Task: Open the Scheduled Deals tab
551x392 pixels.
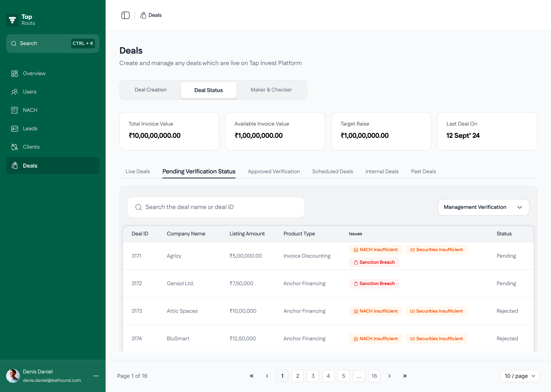Action: pos(333,171)
